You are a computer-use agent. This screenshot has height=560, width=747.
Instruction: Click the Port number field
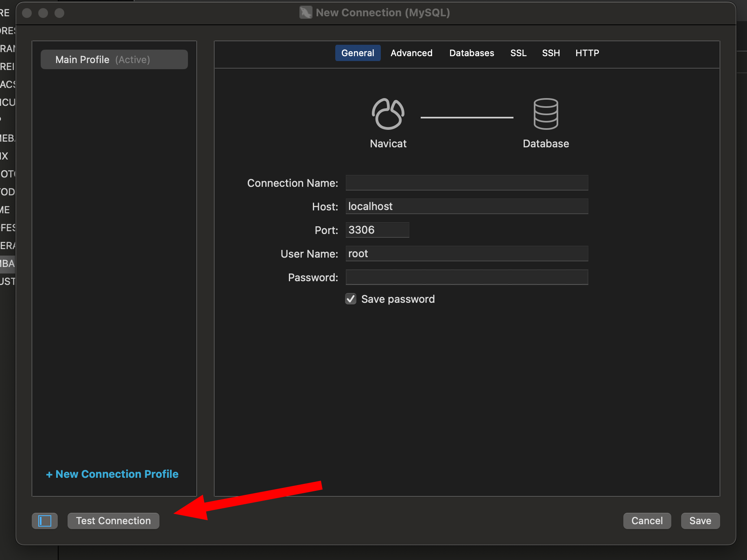[377, 230]
